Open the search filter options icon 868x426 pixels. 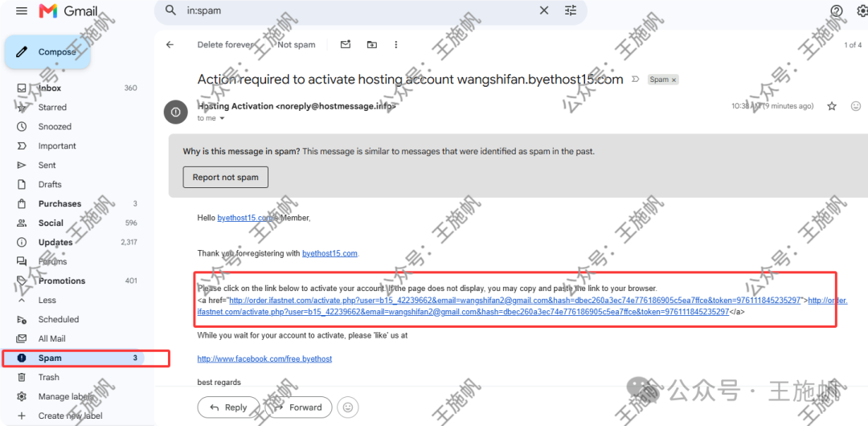570,10
